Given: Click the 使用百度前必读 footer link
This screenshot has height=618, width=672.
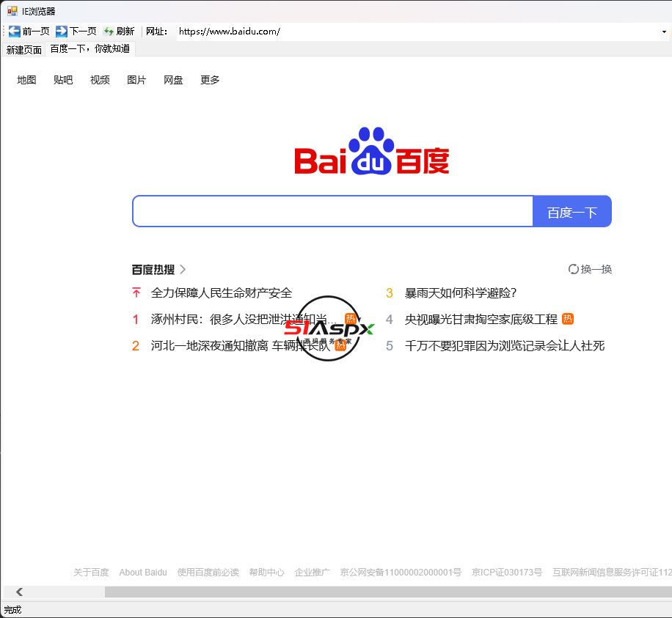Looking at the screenshot, I should pyautogui.click(x=208, y=572).
